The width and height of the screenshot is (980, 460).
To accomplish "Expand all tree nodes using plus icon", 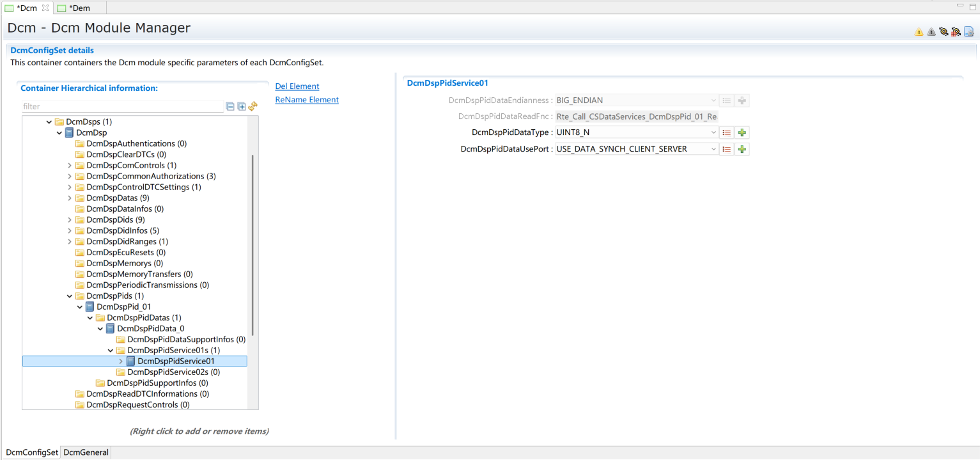I will pos(242,107).
